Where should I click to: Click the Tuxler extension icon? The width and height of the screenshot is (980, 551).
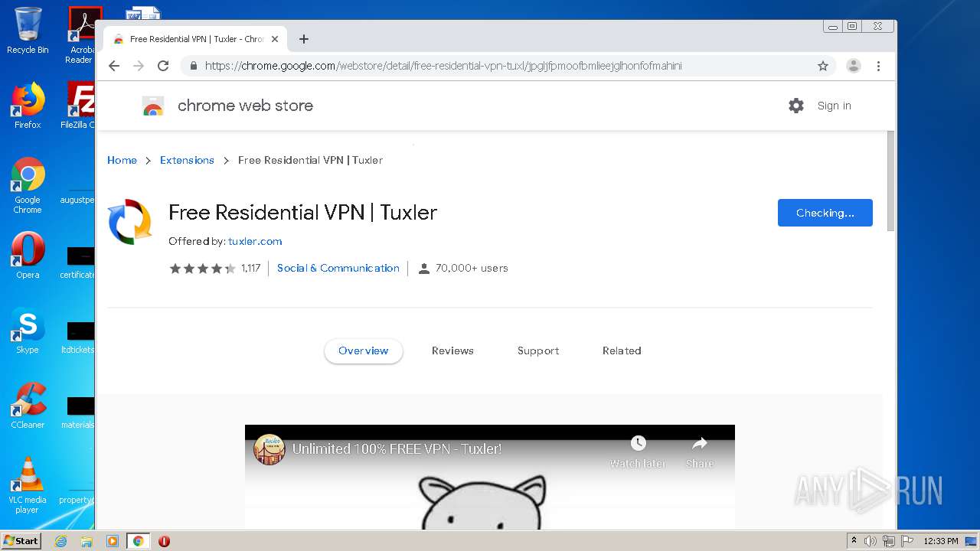[129, 222]
